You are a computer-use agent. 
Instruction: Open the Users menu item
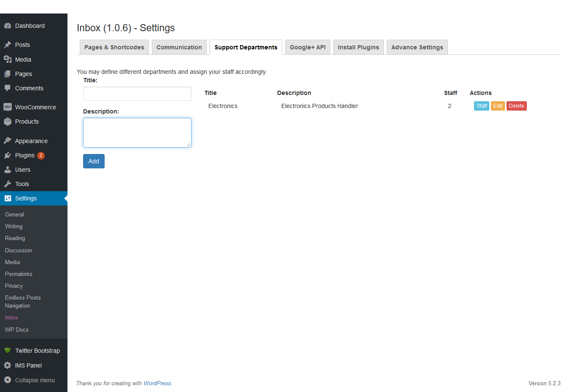[x=34, y=170]
